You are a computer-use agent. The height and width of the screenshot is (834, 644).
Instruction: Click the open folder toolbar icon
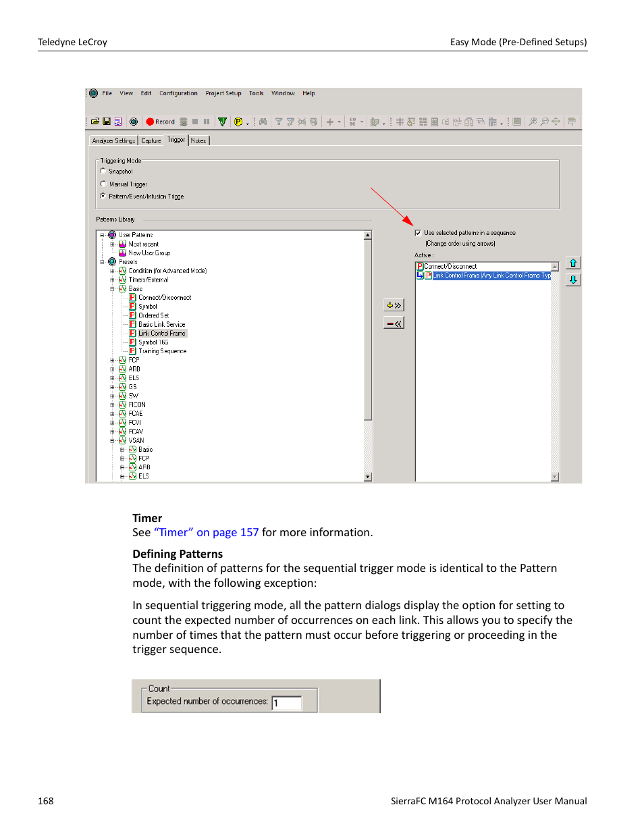[x=95, y=122]
